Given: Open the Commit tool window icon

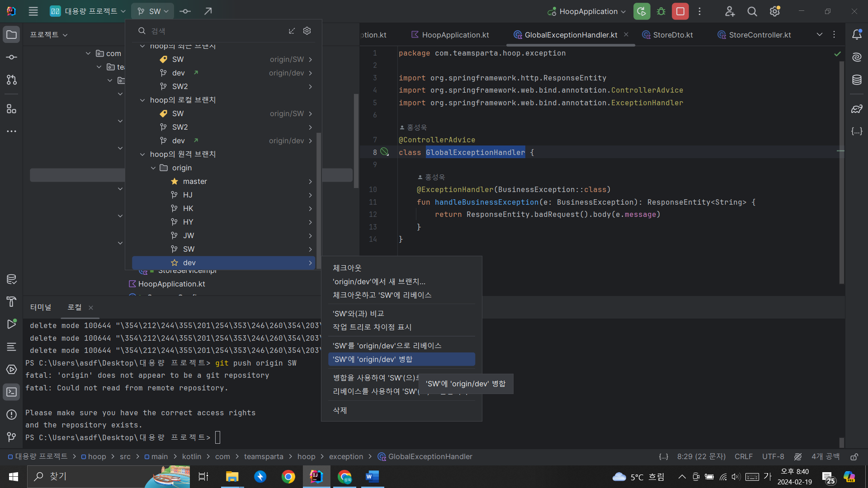Looking at the screenshot, I should [x=12, y=57].
